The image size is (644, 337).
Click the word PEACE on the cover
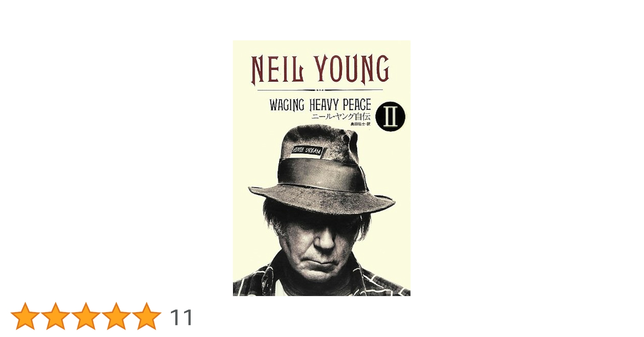point(357,105)
